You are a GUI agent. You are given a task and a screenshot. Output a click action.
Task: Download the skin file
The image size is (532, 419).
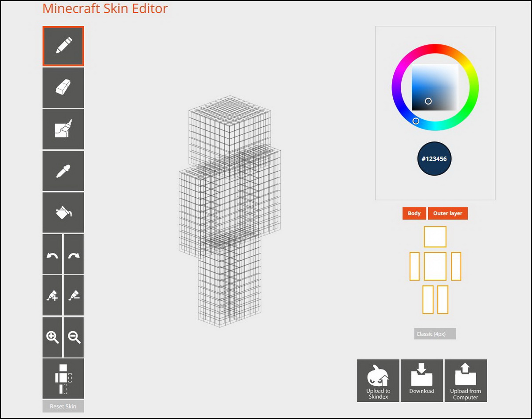pyautogui.click(x=422, y=380)
